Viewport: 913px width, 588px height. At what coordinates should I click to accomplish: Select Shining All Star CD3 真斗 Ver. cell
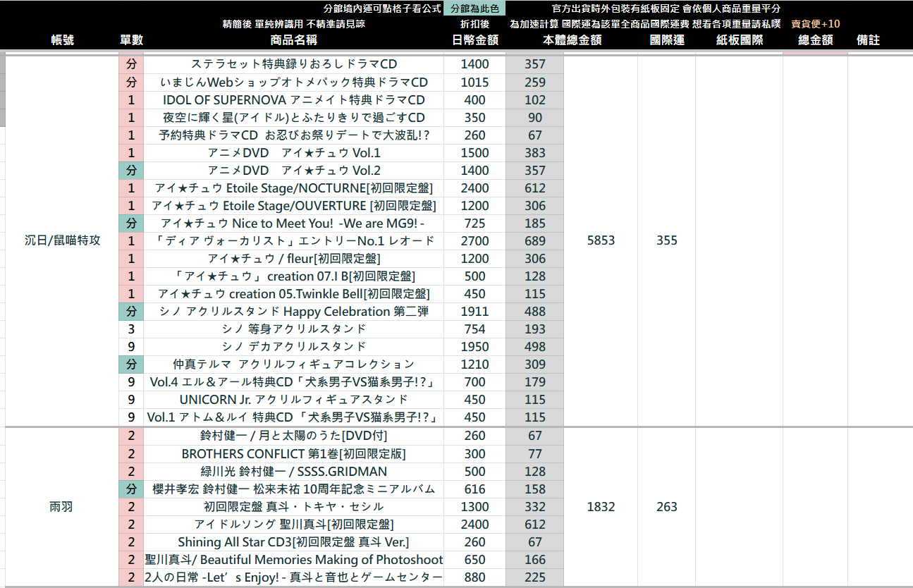pyautogui.click(x=293, y=542)
